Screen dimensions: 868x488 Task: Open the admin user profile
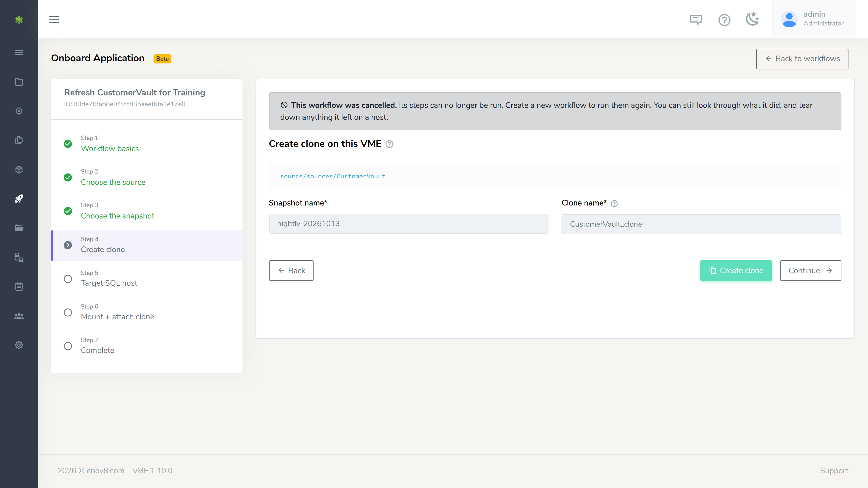(813, 19)
